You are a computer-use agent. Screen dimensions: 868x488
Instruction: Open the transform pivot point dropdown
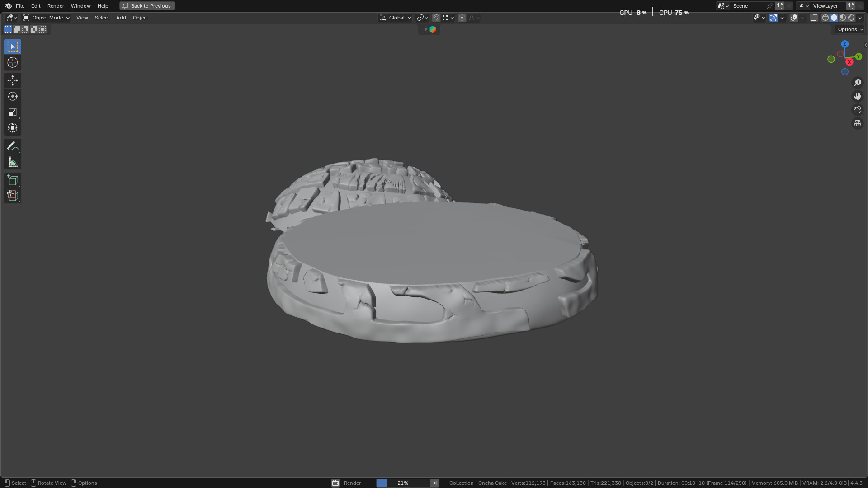pos(422,18)
